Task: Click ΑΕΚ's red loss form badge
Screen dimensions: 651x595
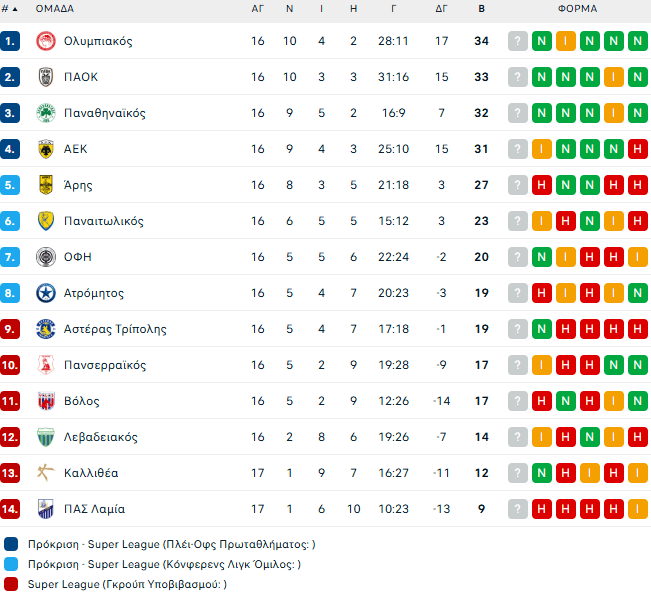Action: click(x=637, y=149)
